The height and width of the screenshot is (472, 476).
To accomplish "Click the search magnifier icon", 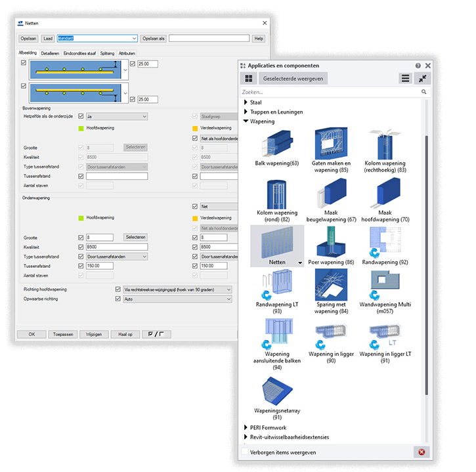I will point(423,92).
